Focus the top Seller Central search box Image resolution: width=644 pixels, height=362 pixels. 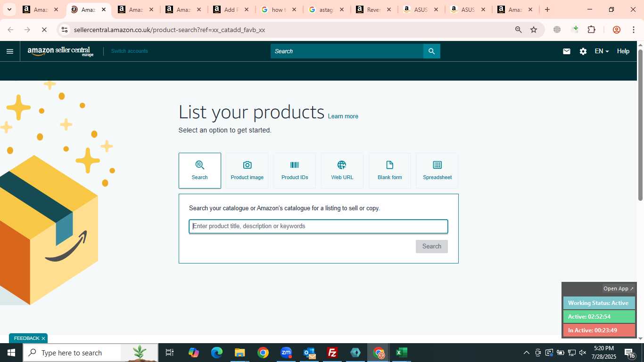click(347, 51)
